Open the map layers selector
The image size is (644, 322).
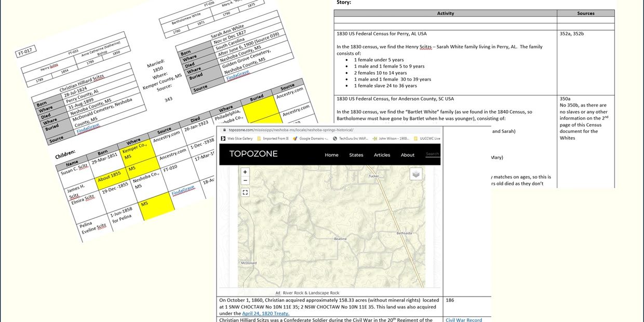tap(415, 175)
